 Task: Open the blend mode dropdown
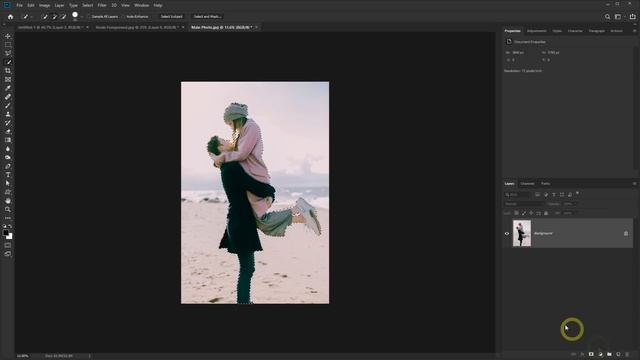point(524,204)
